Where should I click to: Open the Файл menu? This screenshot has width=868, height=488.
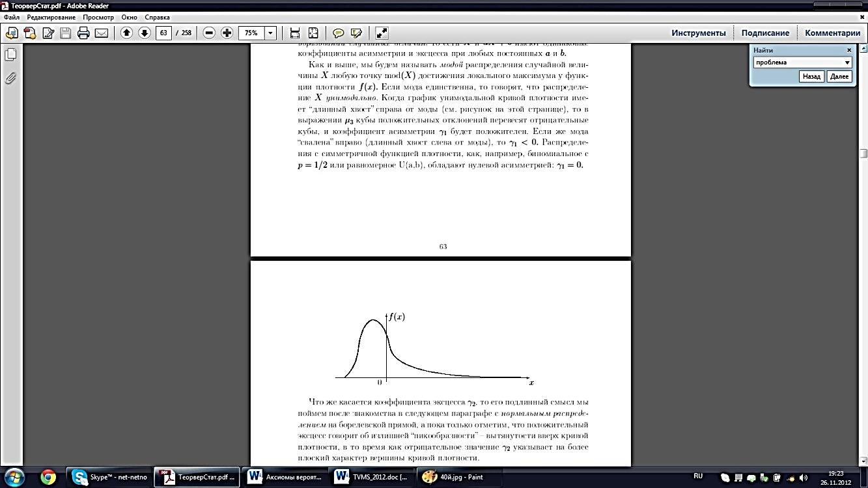12,17
